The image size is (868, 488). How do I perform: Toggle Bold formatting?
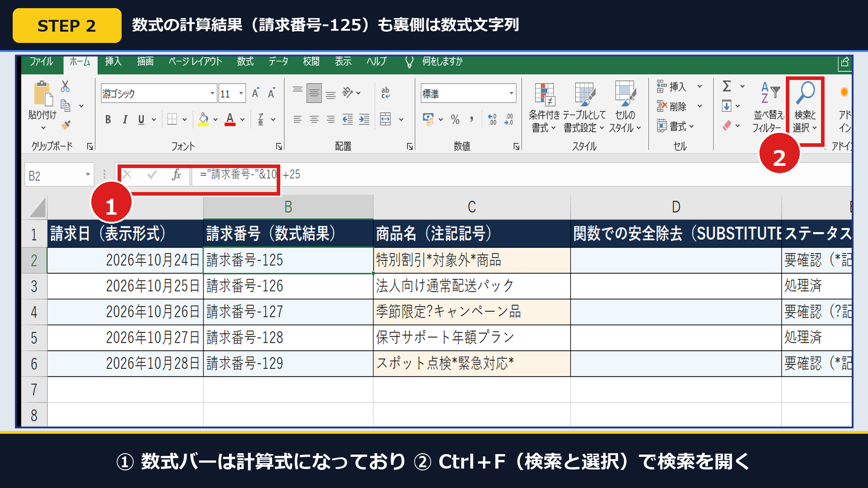coord(108,119)
